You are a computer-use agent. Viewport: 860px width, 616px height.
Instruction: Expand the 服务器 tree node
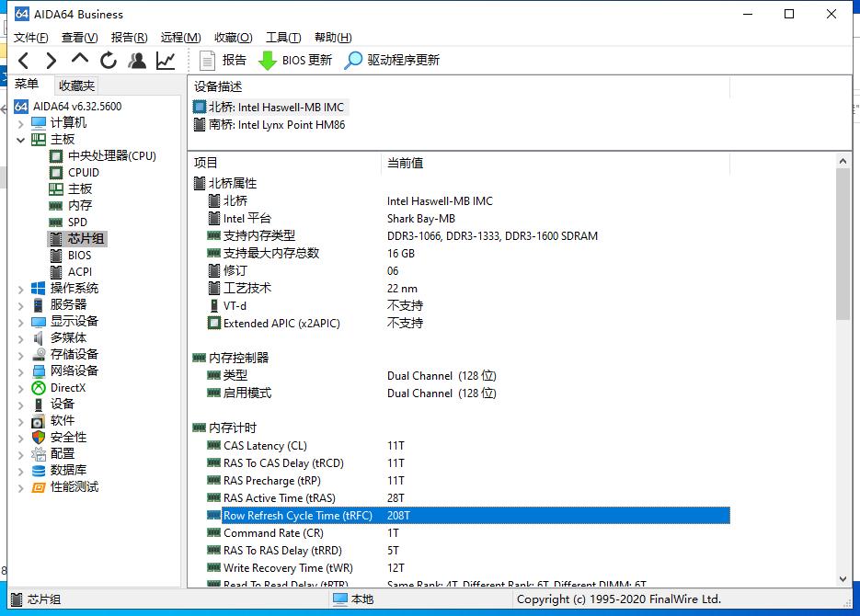(x=21, y=306)
